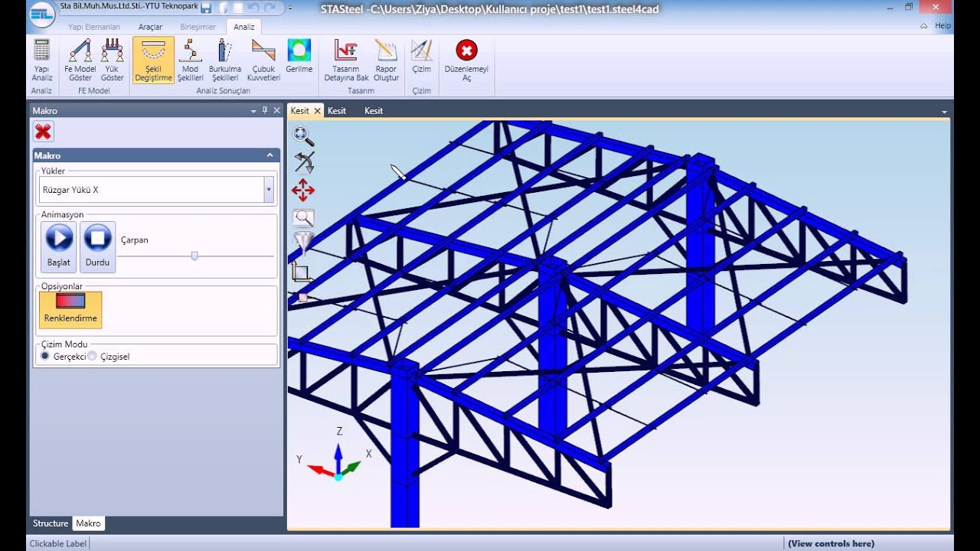The width and height of the screenshot is (980, 551).
Task: Close the active Kesit tab
Action: tap(317, 111)
